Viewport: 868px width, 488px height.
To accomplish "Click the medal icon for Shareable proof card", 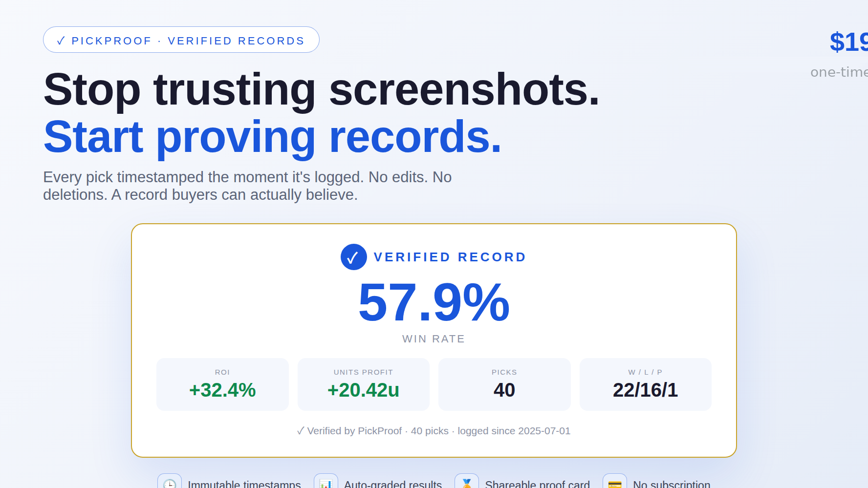I will point(467,481).
